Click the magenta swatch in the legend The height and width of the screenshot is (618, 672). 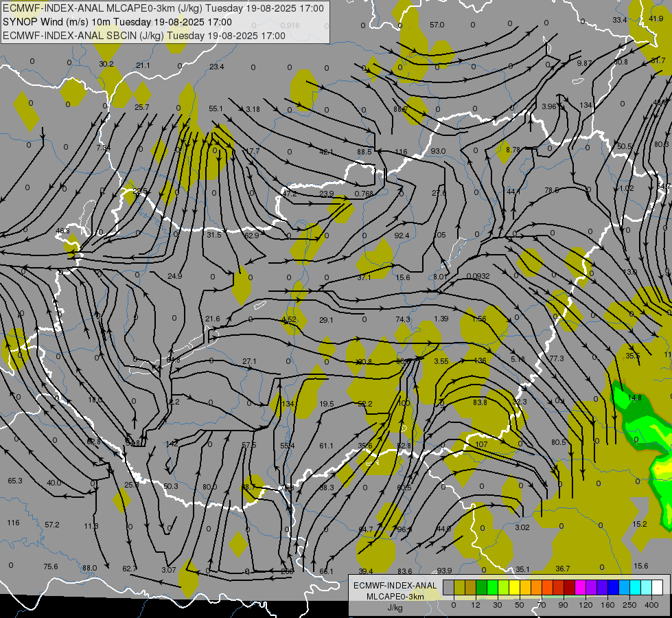coord(580,587)
